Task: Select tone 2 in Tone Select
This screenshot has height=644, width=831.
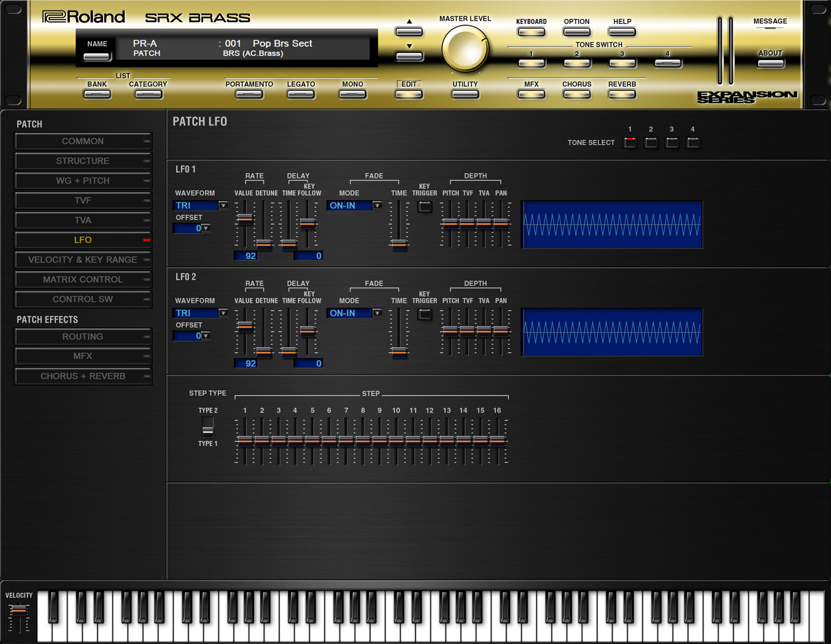Action: [x=651, y=143]
